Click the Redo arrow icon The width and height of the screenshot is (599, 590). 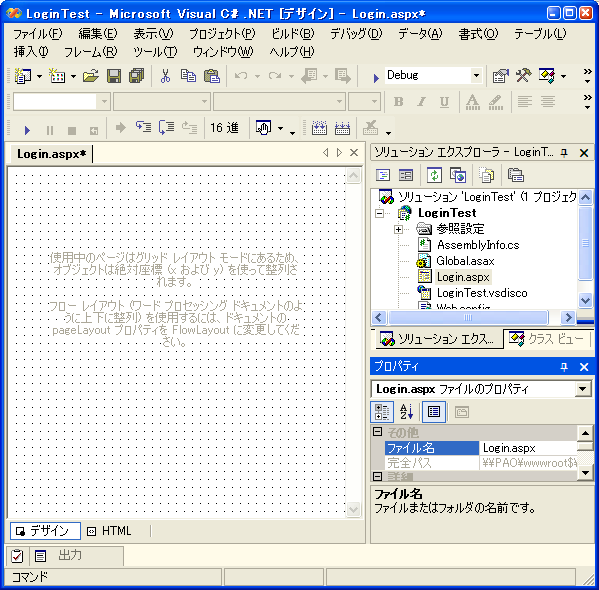[x=275, y=76]
